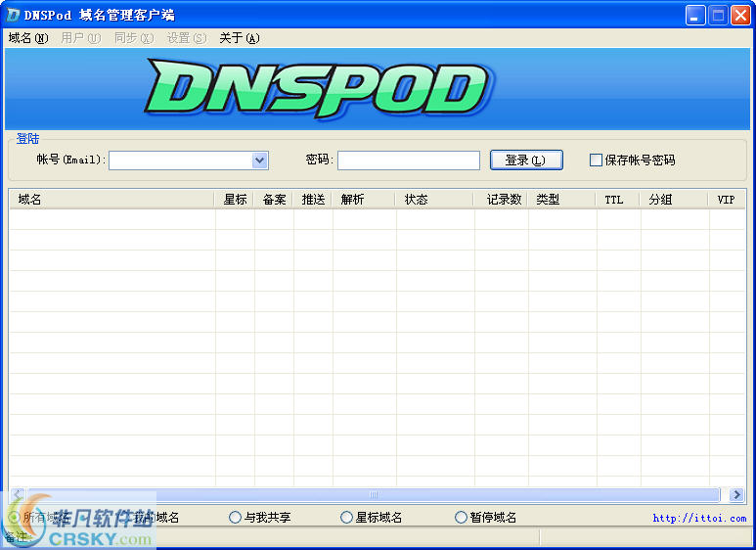Screen dimensions: 756x550
Task: Click the 类型 column header
Action: pos(561,200)
